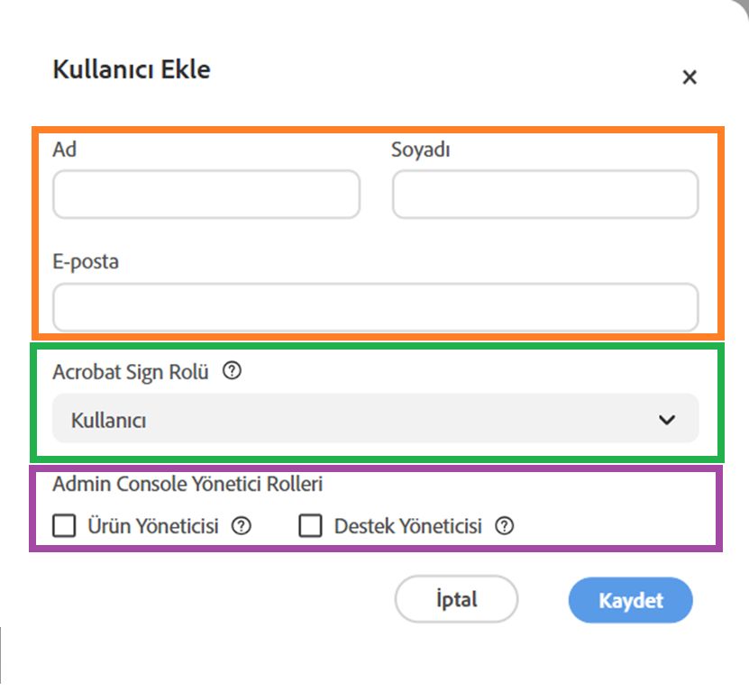
Task: Click the Ürün Yöneticisi label text
Action: point(152,526)
